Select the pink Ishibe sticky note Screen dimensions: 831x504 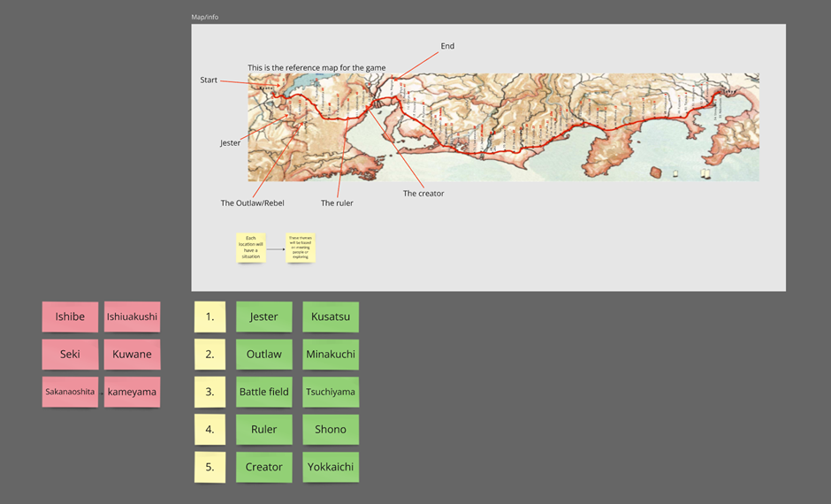70,317
